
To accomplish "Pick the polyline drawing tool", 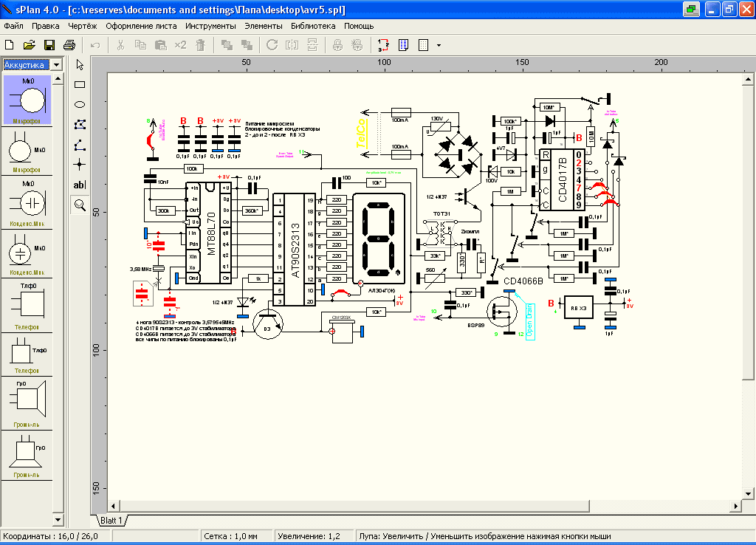I will (x=80, y=145).
